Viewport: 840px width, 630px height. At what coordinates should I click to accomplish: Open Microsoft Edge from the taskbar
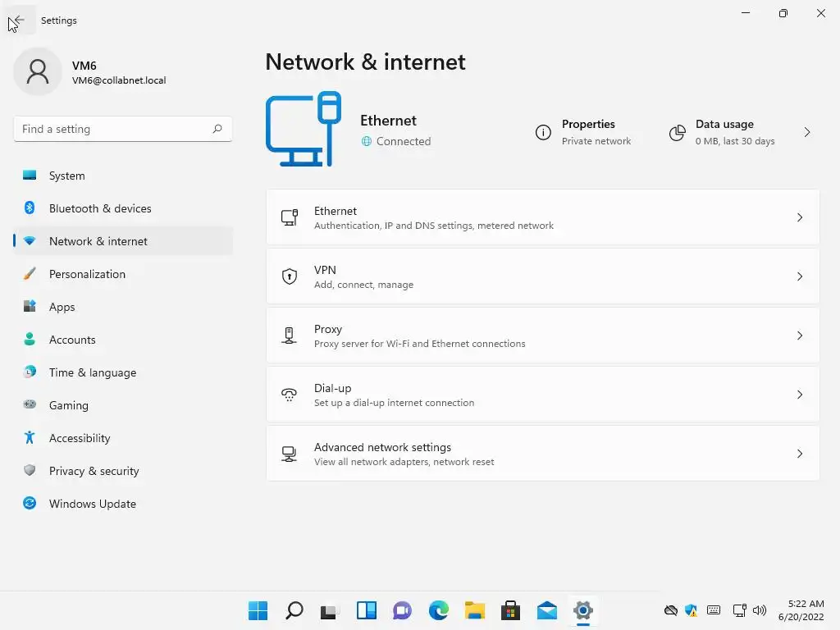pos(439,610)
